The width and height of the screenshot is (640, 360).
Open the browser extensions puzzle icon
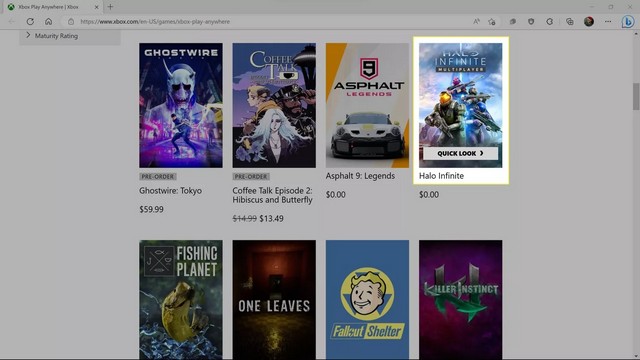pos(549,22)
